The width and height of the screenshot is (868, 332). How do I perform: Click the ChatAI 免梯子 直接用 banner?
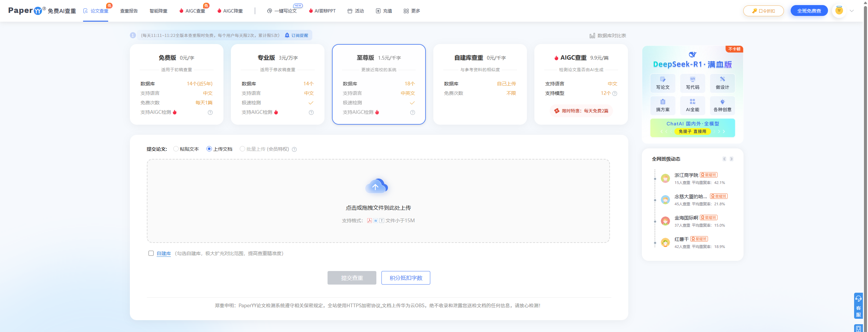pyautogui.click(x=693, y=128)
